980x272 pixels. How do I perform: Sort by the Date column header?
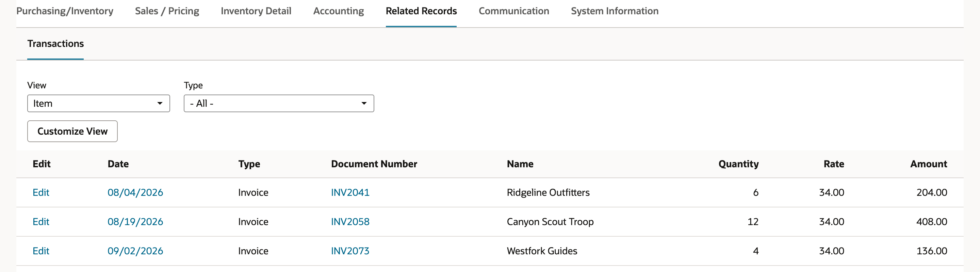[118, 164]
